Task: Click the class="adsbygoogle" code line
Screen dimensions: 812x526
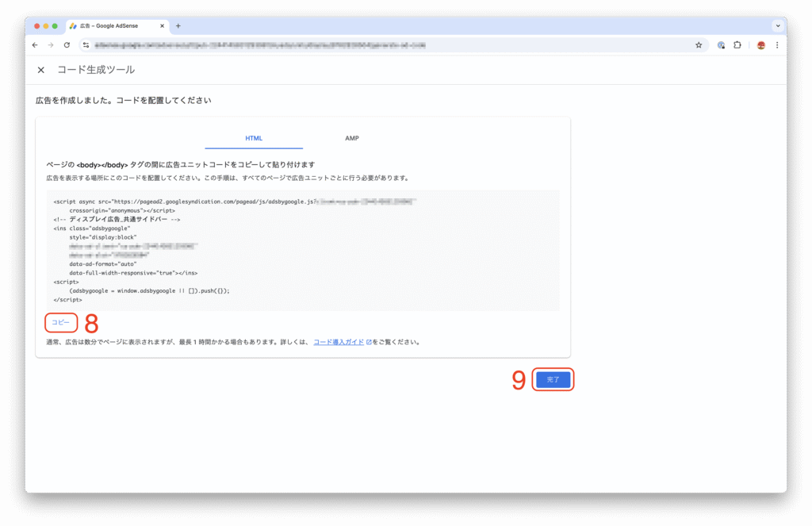Action: tap(92, 228)
